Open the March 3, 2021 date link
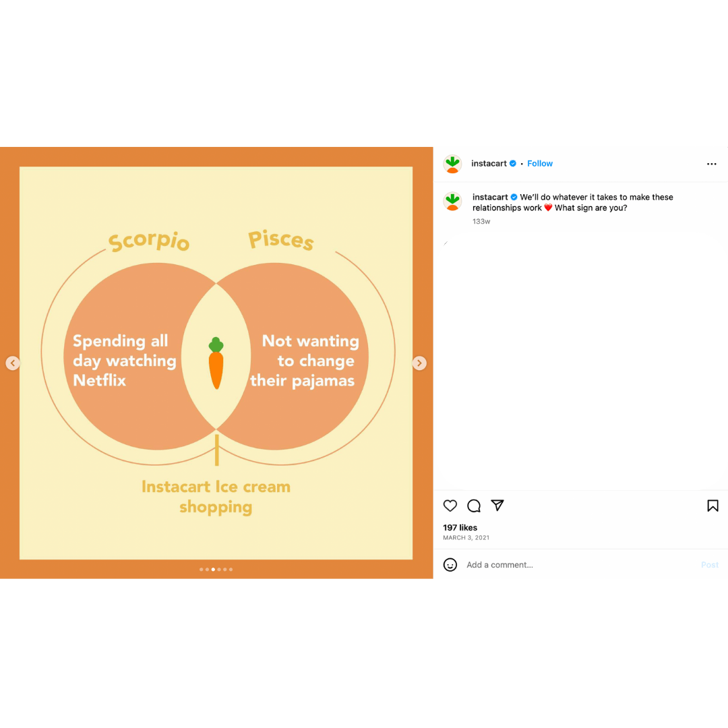728x728 pixels. tap(466, 538)
